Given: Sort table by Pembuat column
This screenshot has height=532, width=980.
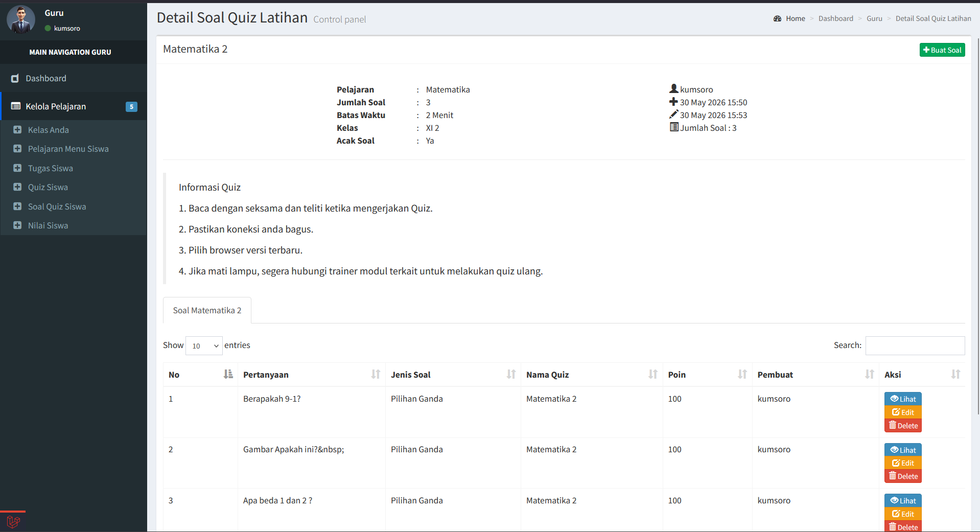Looking at the screenshot, I should (815, 375).
